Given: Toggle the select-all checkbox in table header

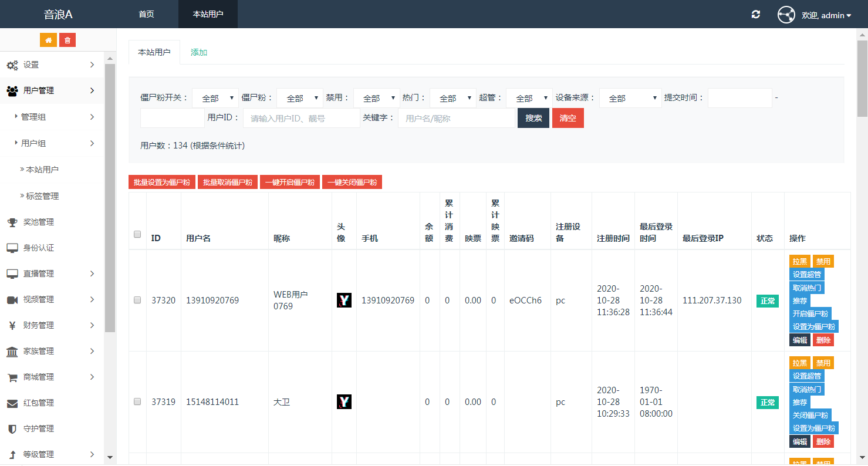Looking at the screenshot, I should pos(137,234).
